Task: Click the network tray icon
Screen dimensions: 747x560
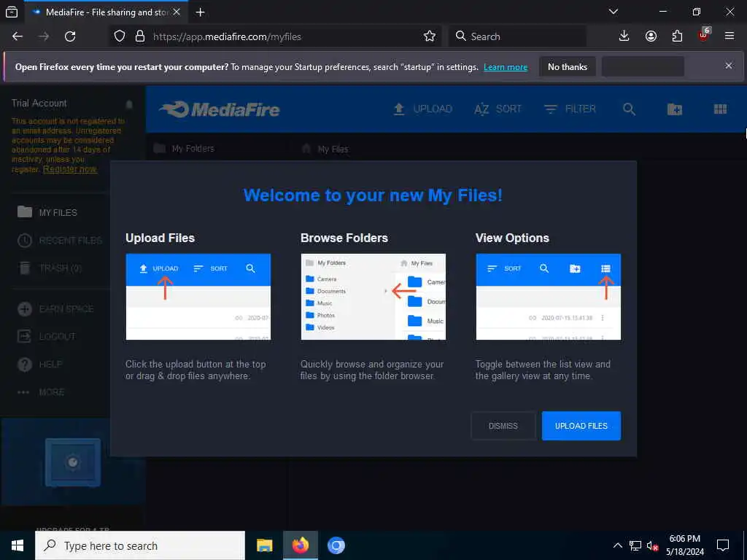Action: (x=635, y=545)
